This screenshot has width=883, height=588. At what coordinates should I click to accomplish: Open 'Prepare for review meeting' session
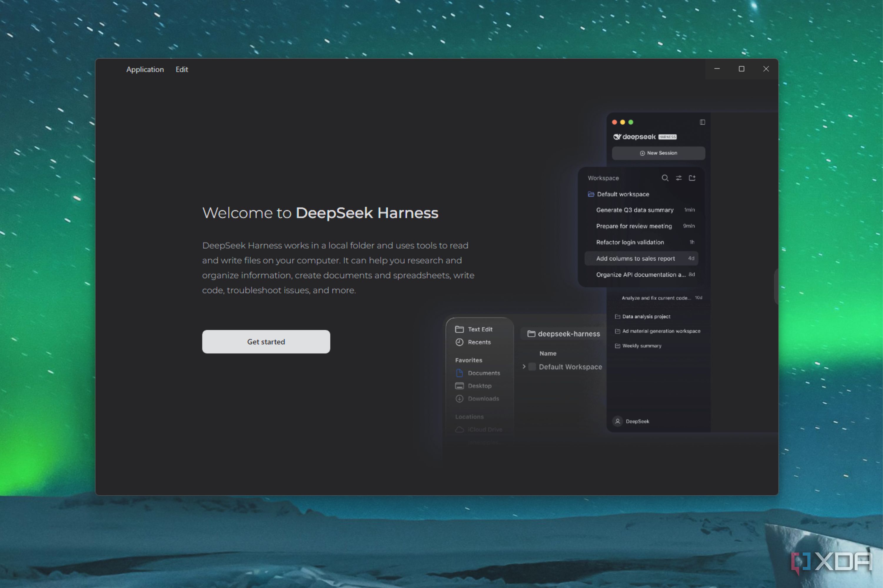(x=641, y=226)
